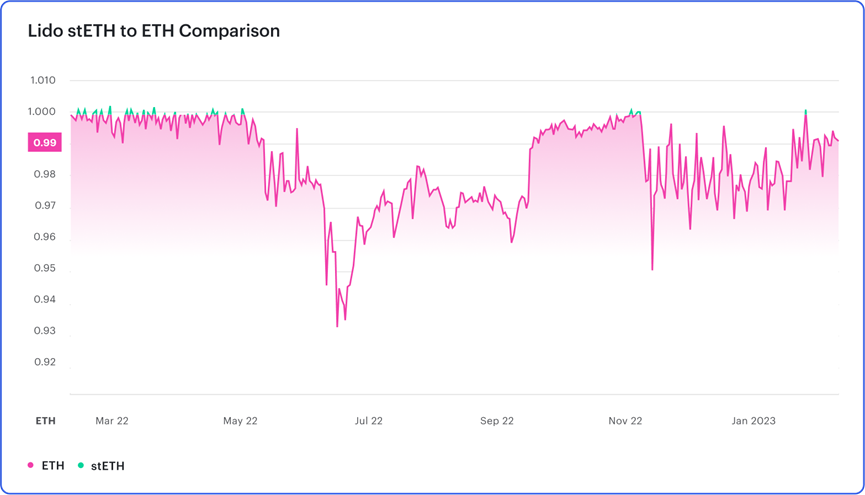Select the May 22 x-axis label

point(241,421)
